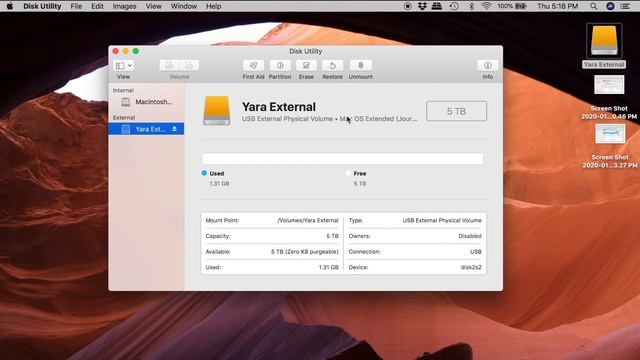
Task: Open the Help menu
Action: pos(213,6)
